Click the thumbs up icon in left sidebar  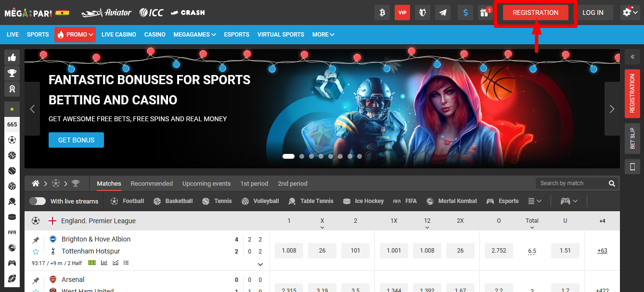tap(12, 58)
